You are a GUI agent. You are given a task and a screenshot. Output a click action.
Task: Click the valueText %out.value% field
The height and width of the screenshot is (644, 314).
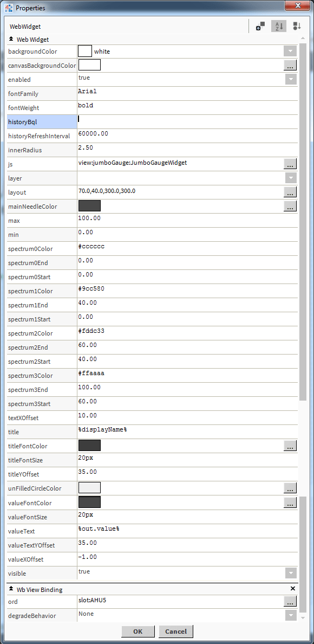[187, 531]
